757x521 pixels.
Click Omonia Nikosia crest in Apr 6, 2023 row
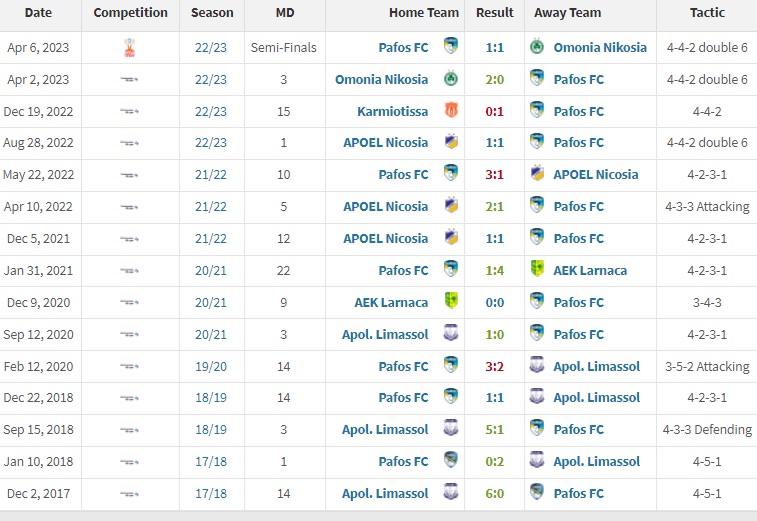pyautogui.click(x=537, y=46)
